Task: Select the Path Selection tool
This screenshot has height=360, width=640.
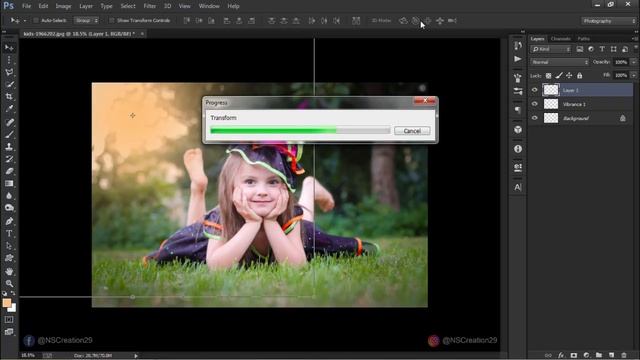Action: click(9, 246)
